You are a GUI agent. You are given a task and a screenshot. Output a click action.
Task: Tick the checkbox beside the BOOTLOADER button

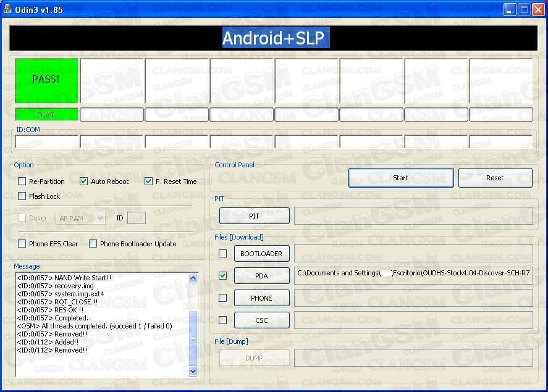pos(222,254)
